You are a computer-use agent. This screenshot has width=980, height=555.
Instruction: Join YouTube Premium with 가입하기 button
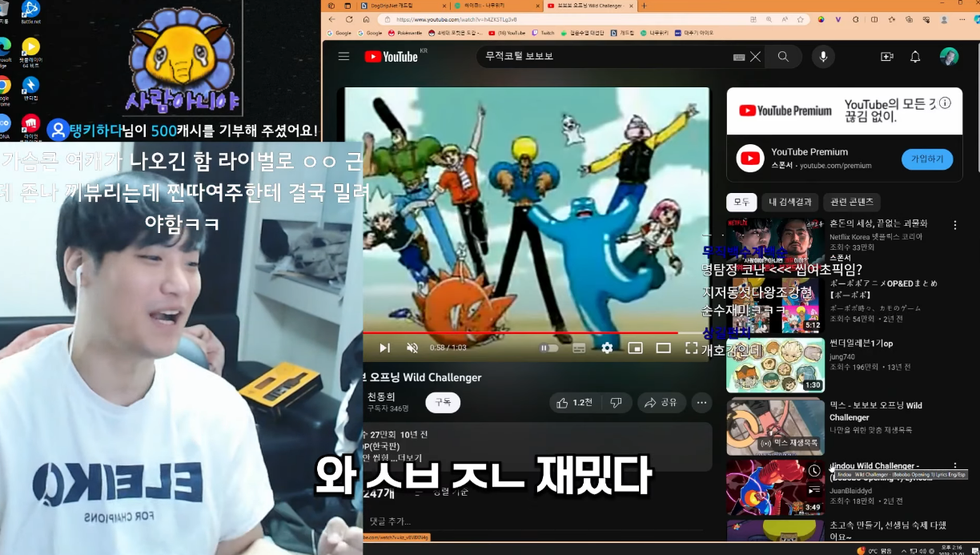927,159
